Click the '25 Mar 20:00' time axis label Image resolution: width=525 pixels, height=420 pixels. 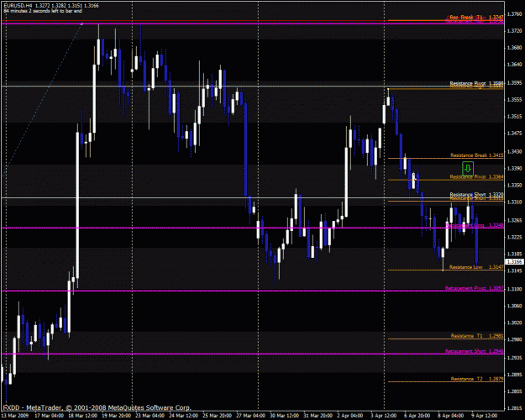tap(217, 416)
